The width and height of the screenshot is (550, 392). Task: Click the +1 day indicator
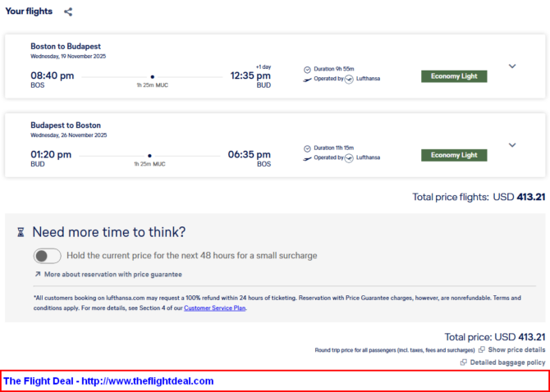[x=263, y=67]
